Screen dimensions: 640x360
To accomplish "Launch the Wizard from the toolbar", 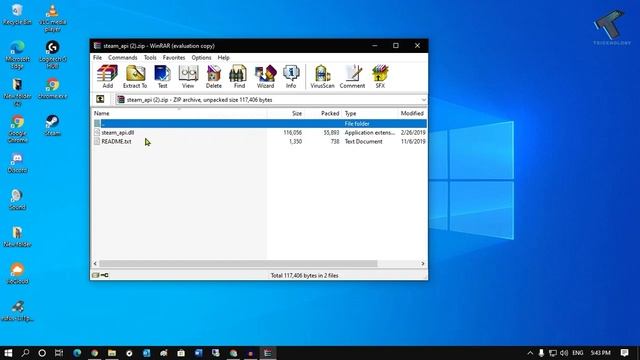I will pos(265,76).
